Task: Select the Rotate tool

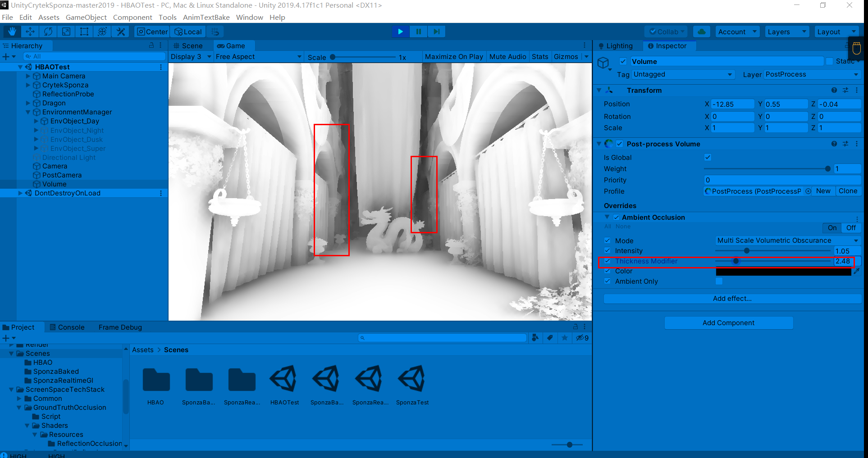Action: (48, 32)
